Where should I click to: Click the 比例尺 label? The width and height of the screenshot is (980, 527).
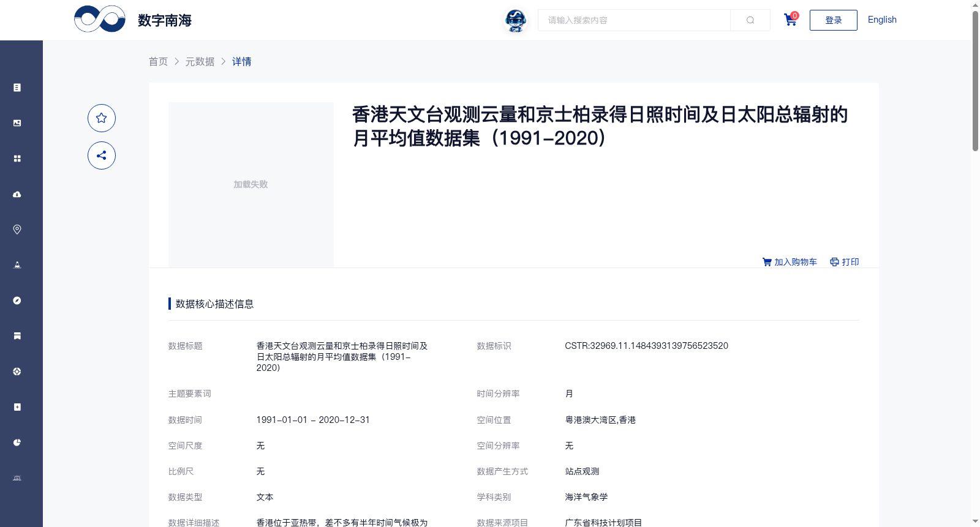[x=181, y=471]
